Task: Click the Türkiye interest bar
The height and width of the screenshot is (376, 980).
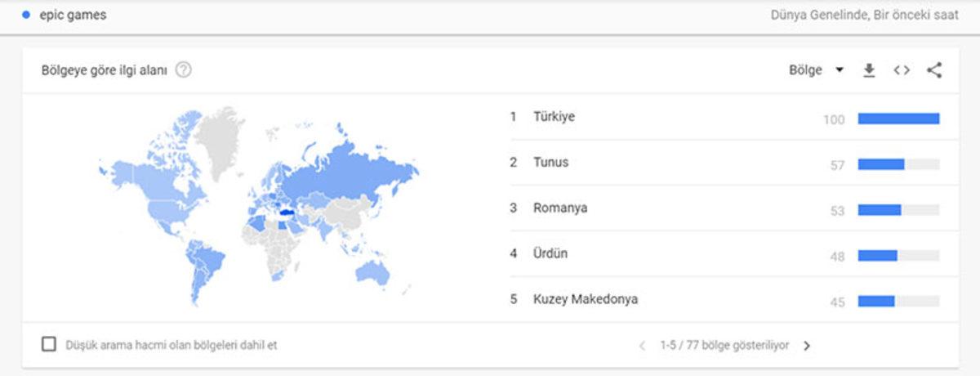Action: pos(898,119)
